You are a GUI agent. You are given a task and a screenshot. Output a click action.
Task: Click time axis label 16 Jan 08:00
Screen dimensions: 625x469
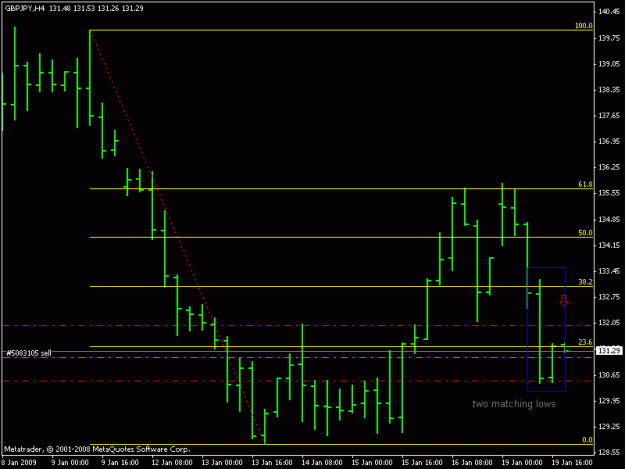[472, 463]
